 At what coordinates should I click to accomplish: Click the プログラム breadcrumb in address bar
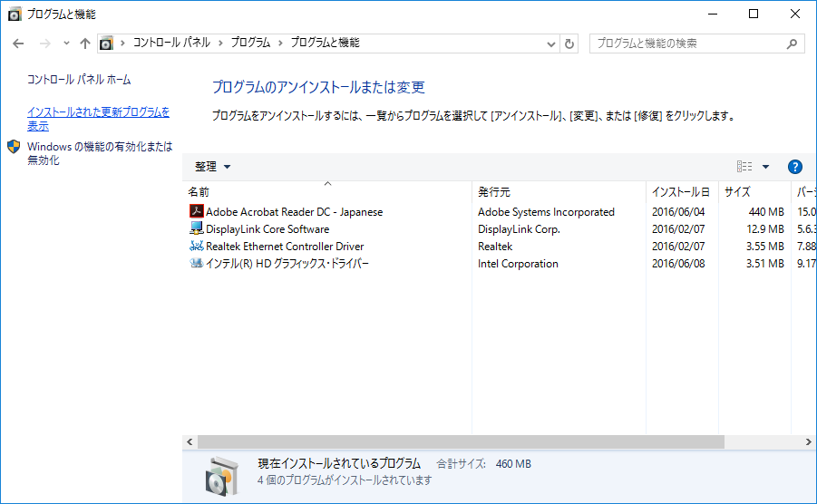[x=249, y=43]
